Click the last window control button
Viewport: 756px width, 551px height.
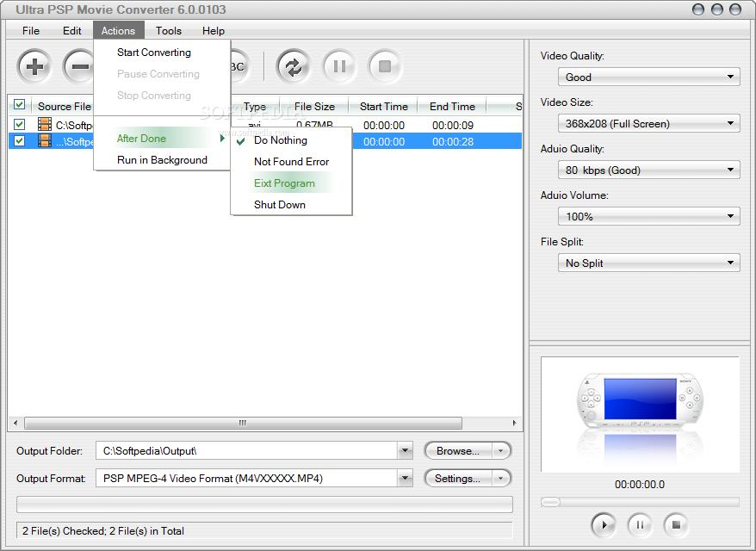(x=735, y=9)
